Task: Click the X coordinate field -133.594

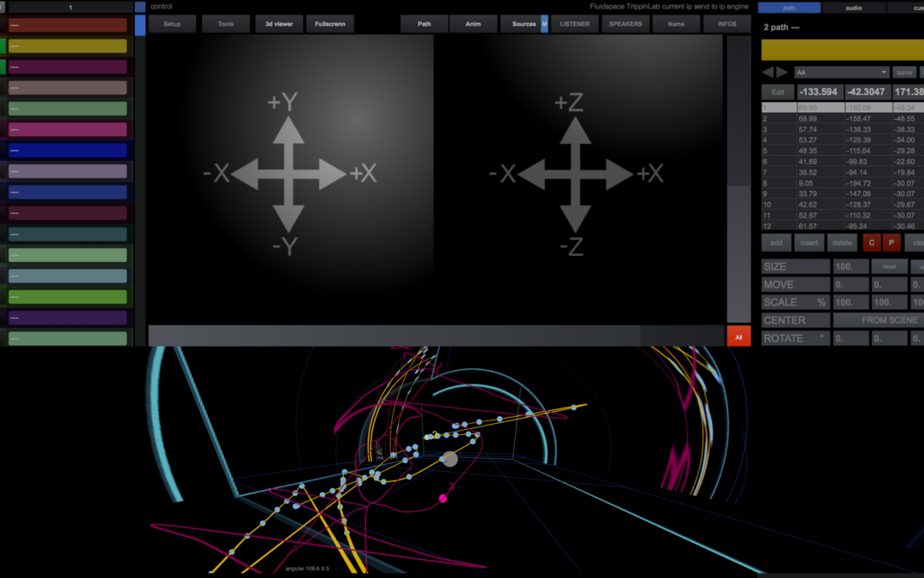Action: (x=820, y=92)
